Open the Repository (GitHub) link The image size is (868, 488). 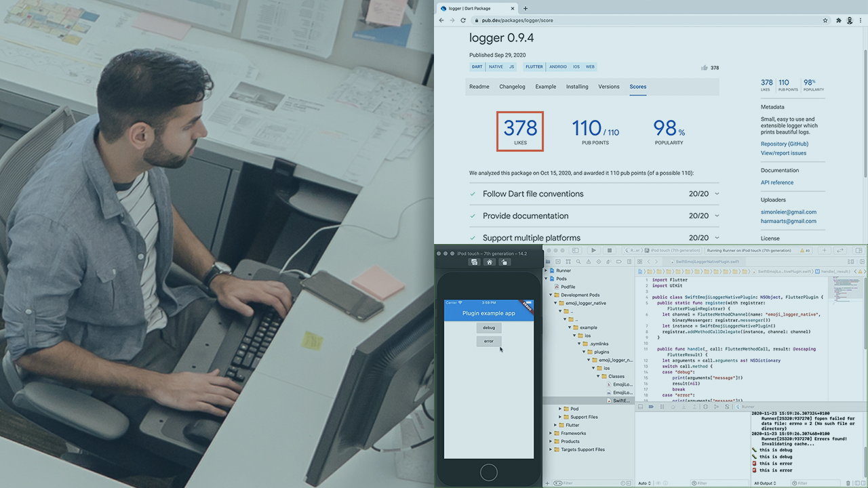(x=784, y=144)
